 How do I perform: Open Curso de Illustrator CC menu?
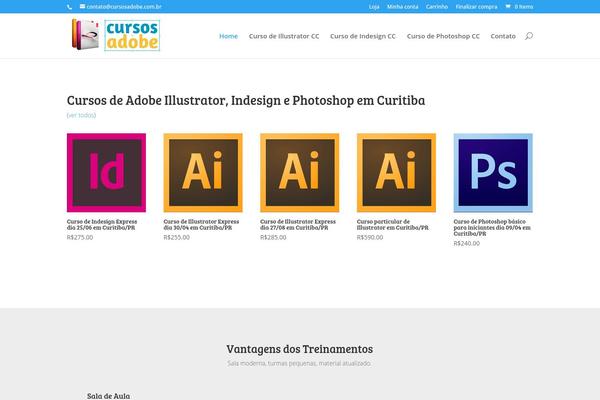pos(283,36)
